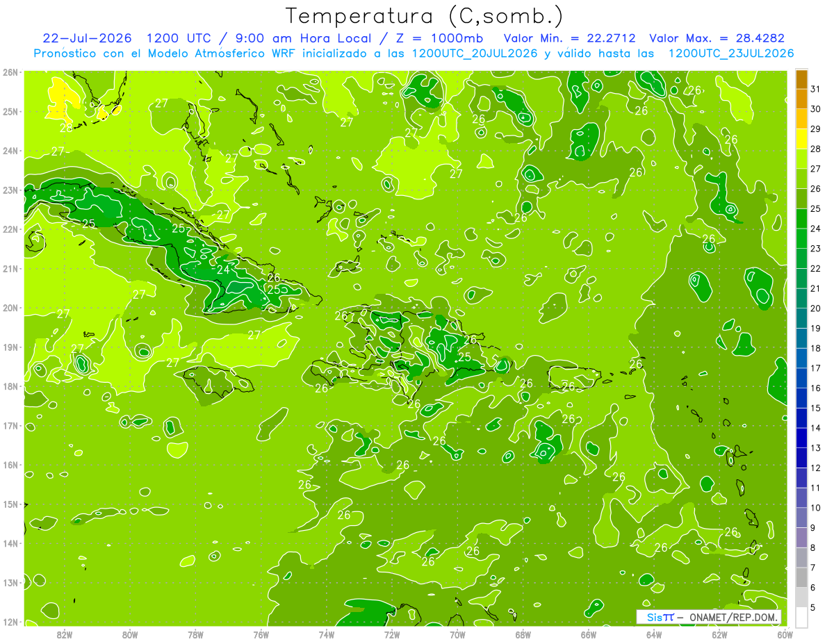Click the '22N' latitude axis label
Screen dimensions: 834x644
pos(10,229)
